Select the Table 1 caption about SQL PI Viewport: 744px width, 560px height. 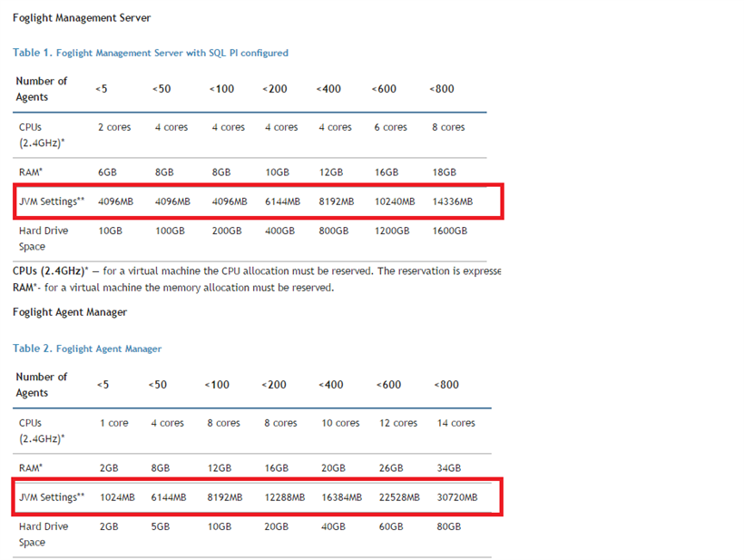click(x=151, y=53)
